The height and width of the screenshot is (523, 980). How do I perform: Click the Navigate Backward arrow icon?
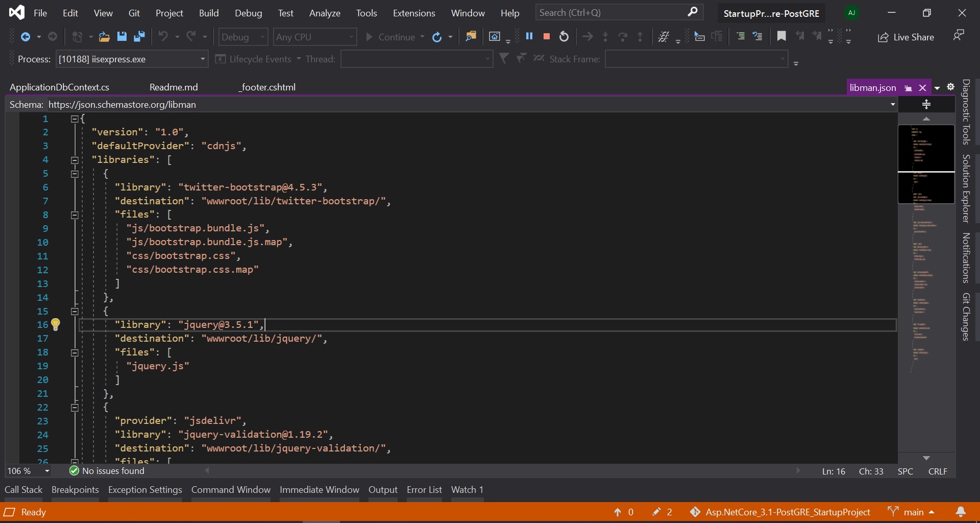point(25,37)
